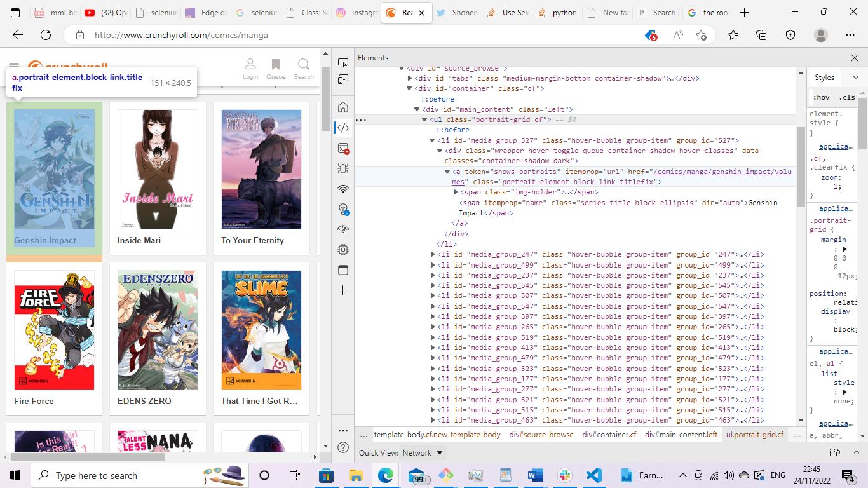Switch to the YouTube browser tab
The width and height of the screenshot is (868, 488).
(105, 13)
